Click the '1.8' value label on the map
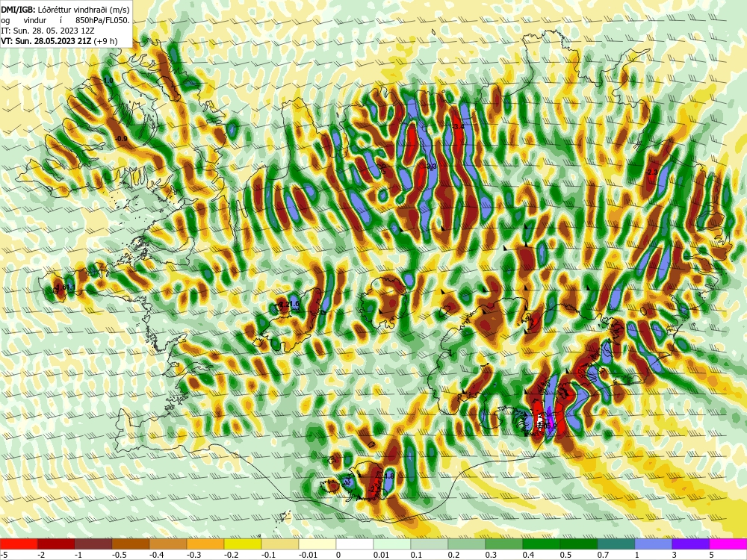This screenshot has height=560, width=747. (x=389, y=476)
